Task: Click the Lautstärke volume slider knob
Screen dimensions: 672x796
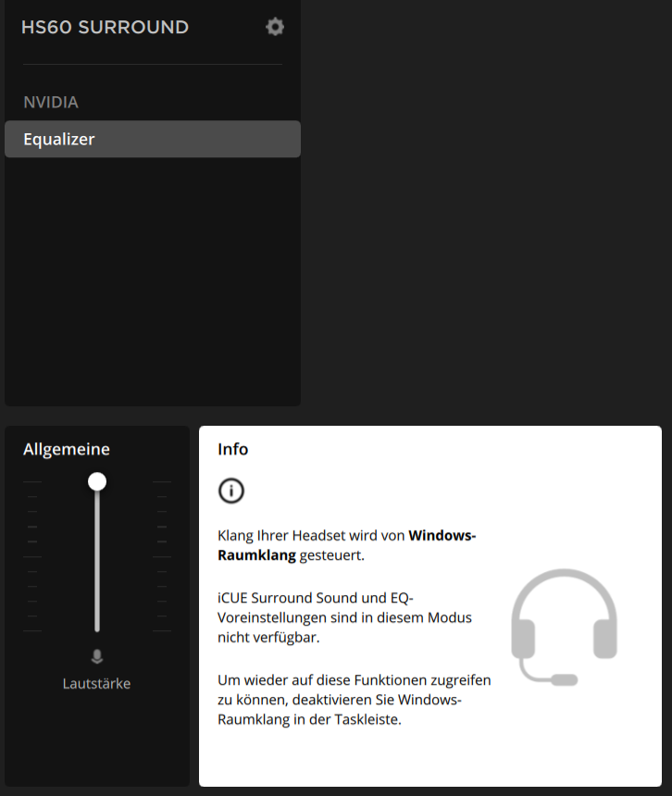Action: tap(97, 481)
